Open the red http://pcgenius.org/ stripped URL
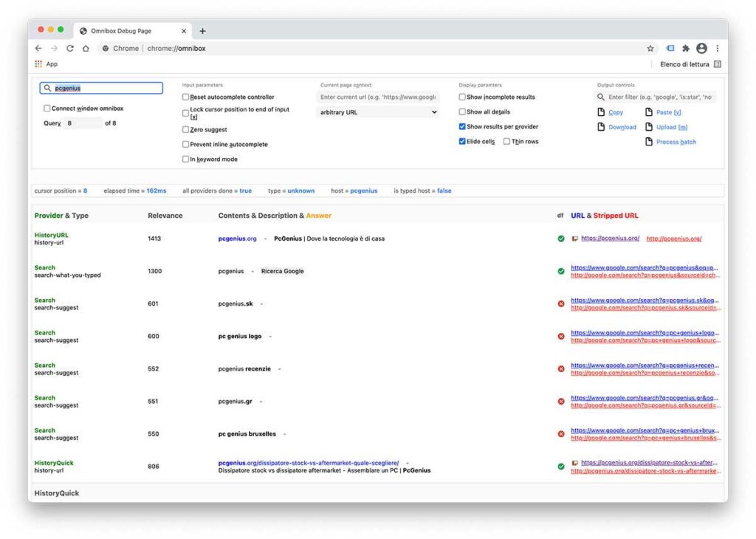Screen dimensions: 756x539 point(674,238)
